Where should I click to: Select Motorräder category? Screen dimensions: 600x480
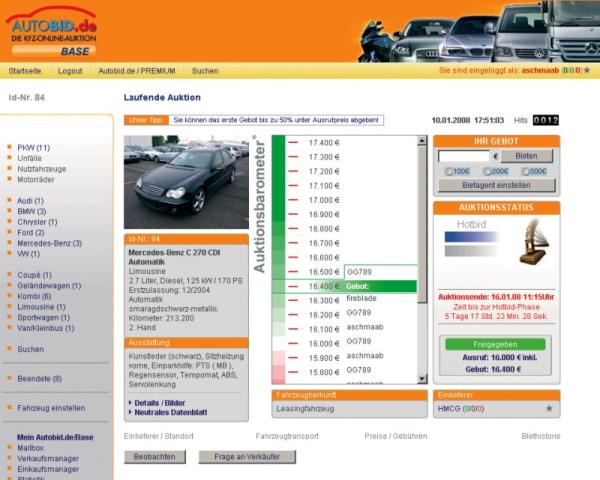pyautogui.click(x=36, y=180)
